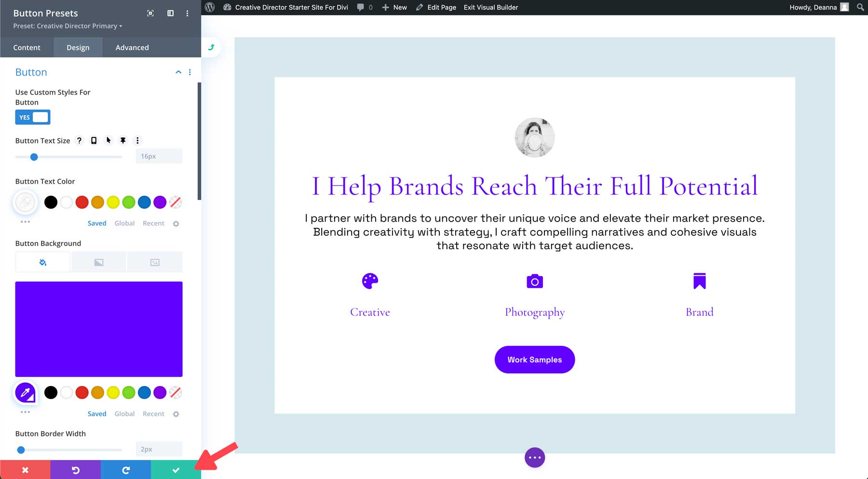Select the background image tab icon
This screenshot has width=868, height=479.
[x=154, y=262]
